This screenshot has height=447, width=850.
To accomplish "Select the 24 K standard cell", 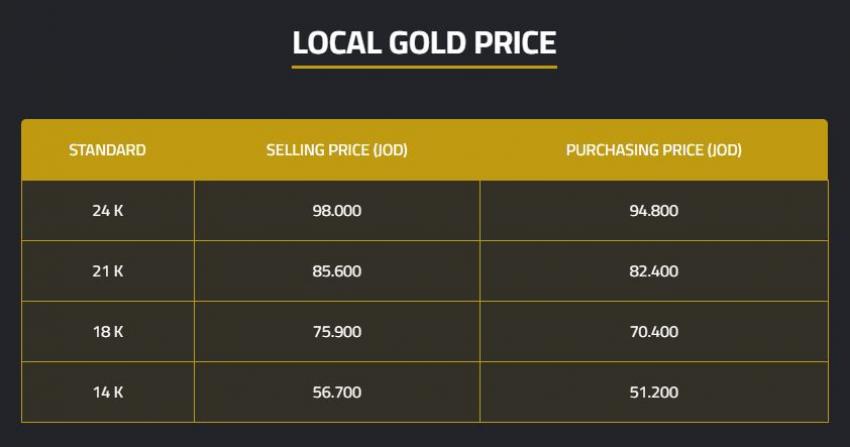I will (107, 211).
